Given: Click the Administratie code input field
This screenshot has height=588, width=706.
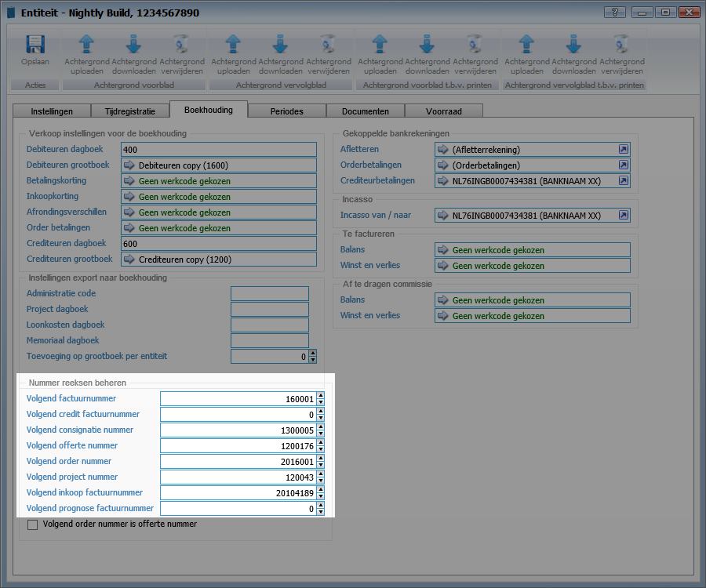Looking at the screenshot, I should pos(269,294).
